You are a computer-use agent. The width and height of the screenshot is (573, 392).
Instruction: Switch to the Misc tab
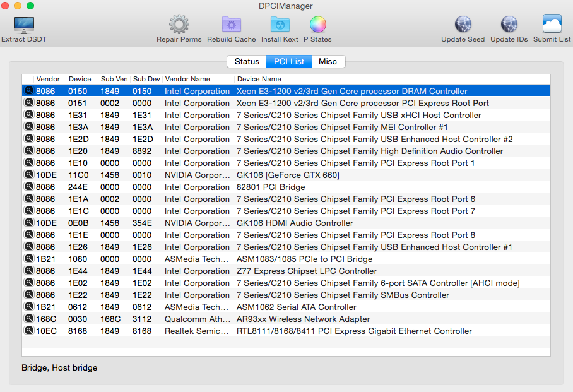tap(328, 61)
